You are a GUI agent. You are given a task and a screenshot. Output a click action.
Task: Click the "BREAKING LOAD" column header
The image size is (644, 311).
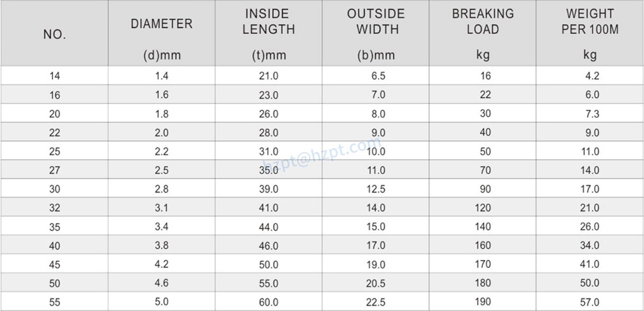tap(483, 22)
